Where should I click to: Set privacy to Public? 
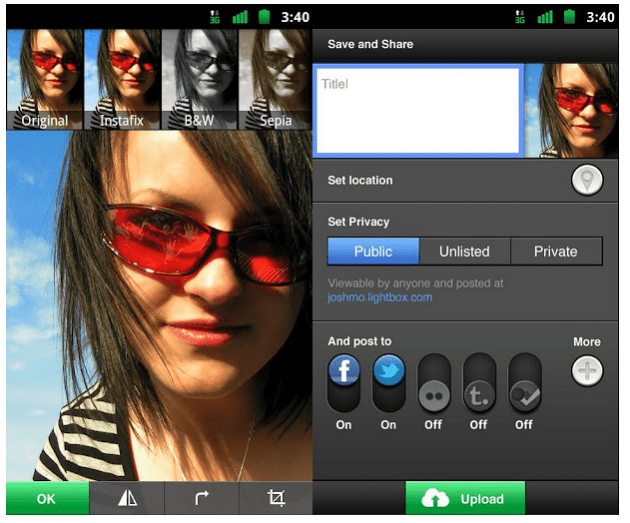[373, 251]
